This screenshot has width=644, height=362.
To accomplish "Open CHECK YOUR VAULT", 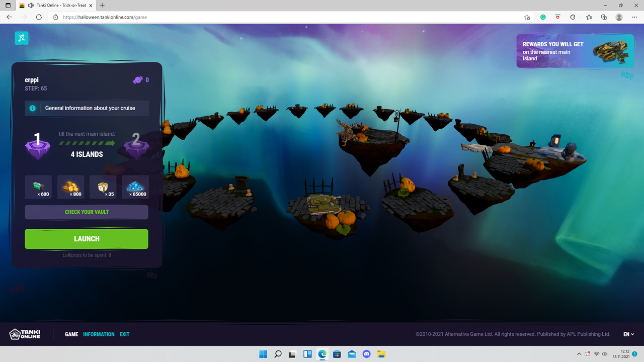I will coord(87,212).
